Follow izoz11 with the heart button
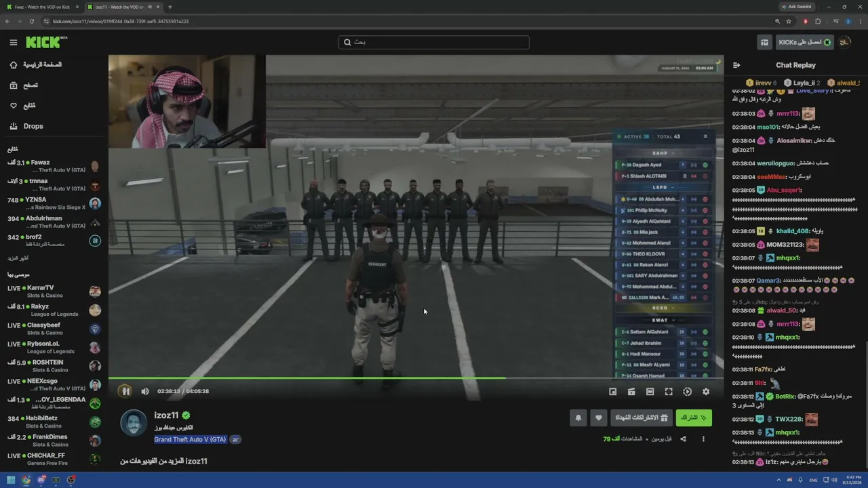 598,418
